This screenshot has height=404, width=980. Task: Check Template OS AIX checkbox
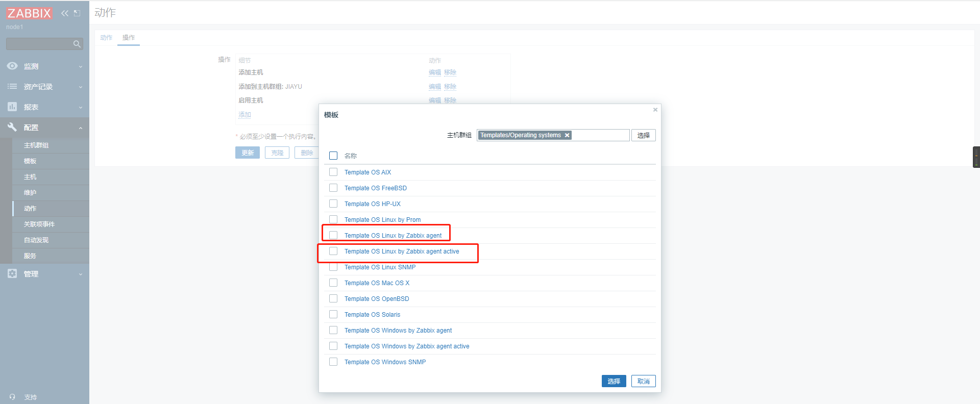coord(333,172)
